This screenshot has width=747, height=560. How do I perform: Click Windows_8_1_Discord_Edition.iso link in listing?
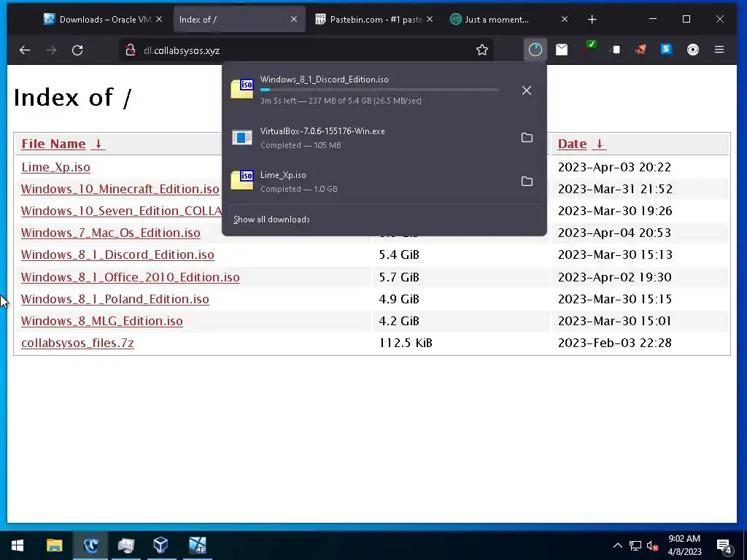tap(117, 254)
